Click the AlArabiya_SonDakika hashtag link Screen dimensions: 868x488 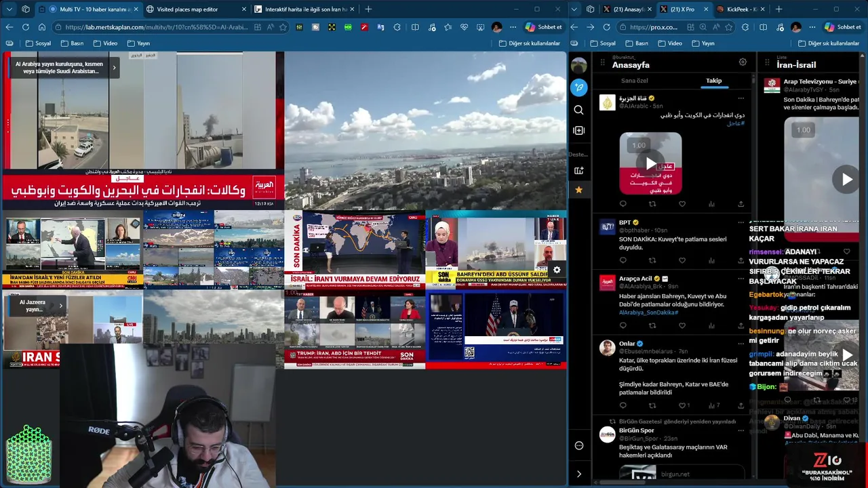tap(648, 312)
